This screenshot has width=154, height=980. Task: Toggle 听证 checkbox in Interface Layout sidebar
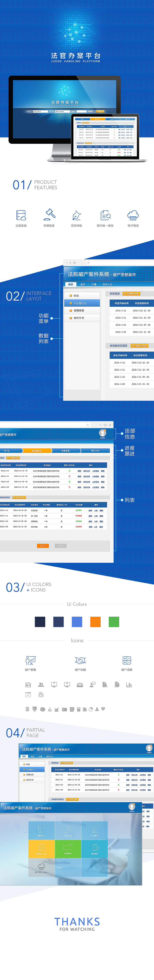71,296
